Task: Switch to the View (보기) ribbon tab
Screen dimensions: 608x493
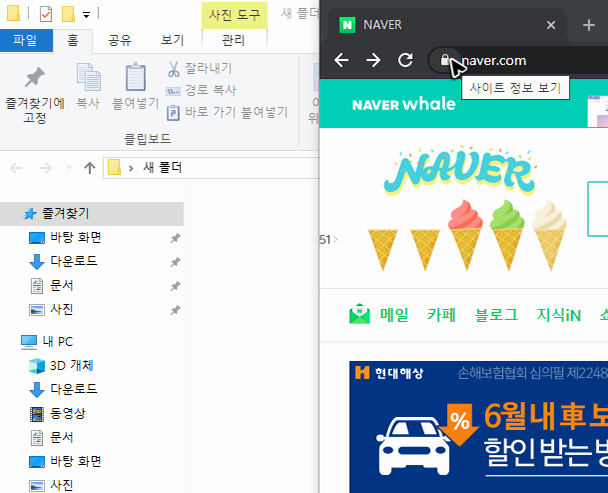Action: click(x=173, y=40)
